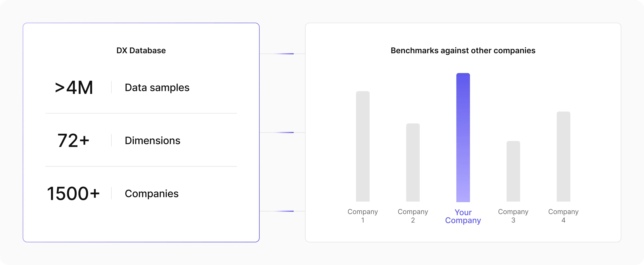Click the bottom purple connector line
The width and height of the screenshot is (644, 265).
(x=284, y=211)
